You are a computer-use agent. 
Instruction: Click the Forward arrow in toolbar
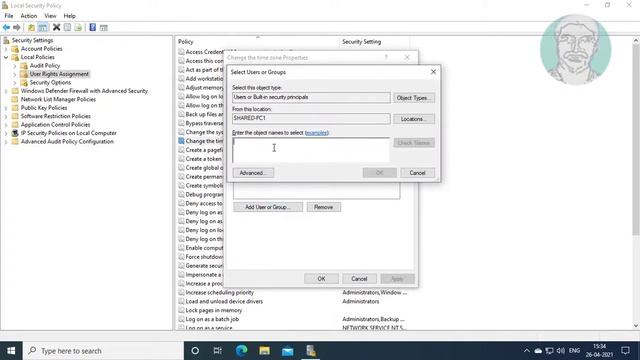pyautogui.click(x=17, y=27)
